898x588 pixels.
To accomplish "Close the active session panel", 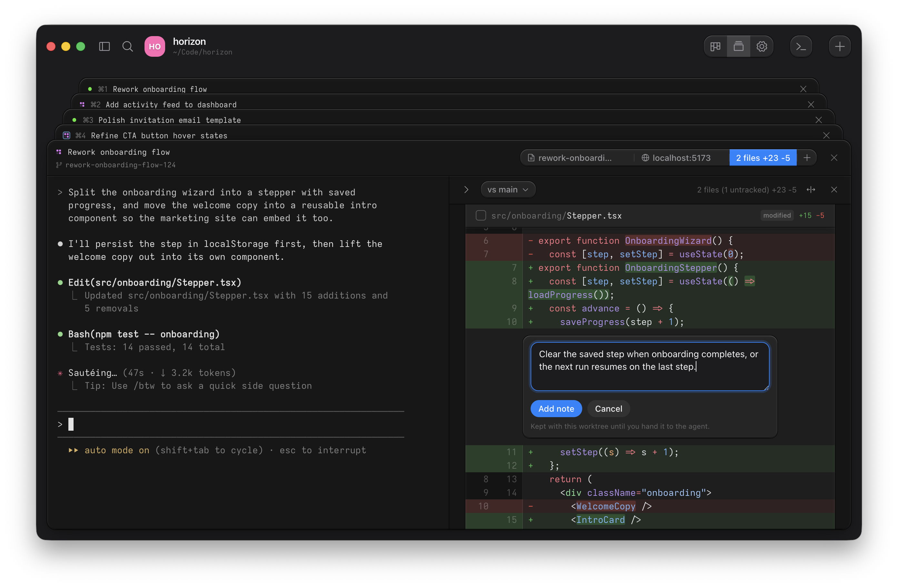I will pos(834,158).
